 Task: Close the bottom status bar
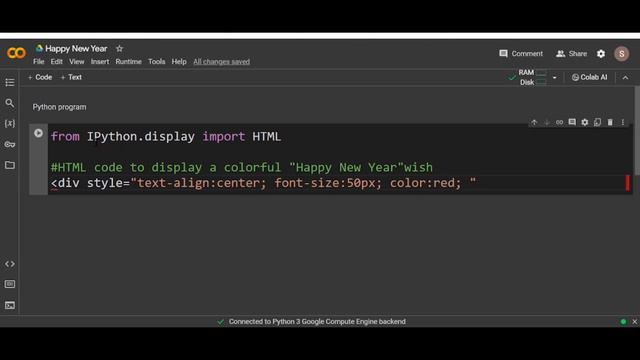(x=634, y=322)
